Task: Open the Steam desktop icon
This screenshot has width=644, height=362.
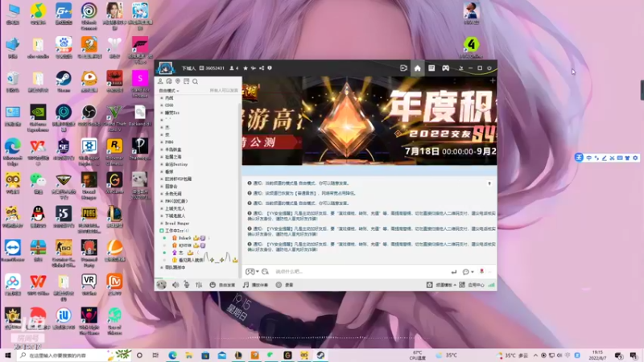Action: [64, 82]
